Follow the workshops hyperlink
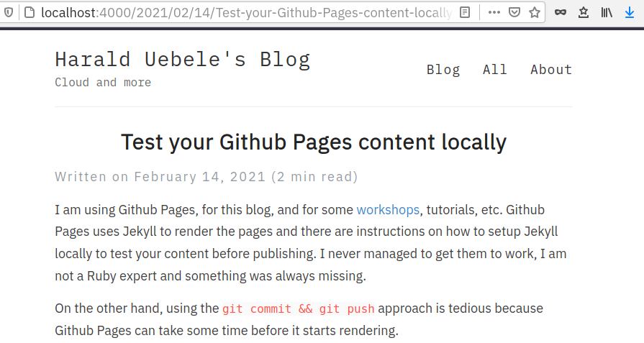644x343 pixels. 388,210
